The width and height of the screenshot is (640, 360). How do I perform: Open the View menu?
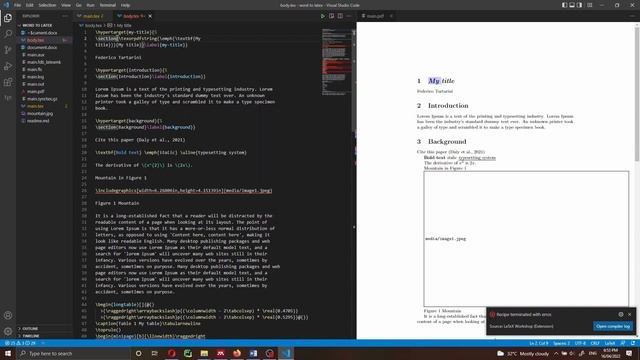[66, 5]
